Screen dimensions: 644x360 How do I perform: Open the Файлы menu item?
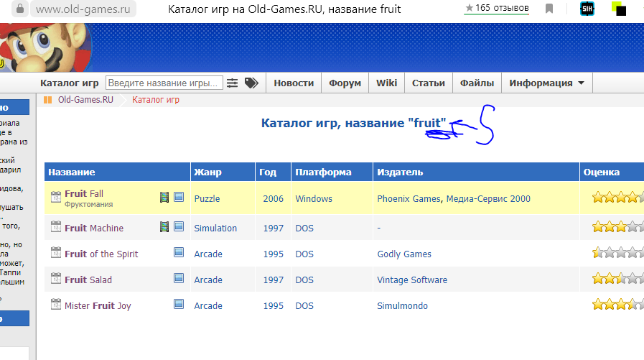pyautogui.click(x=477, y=83)
